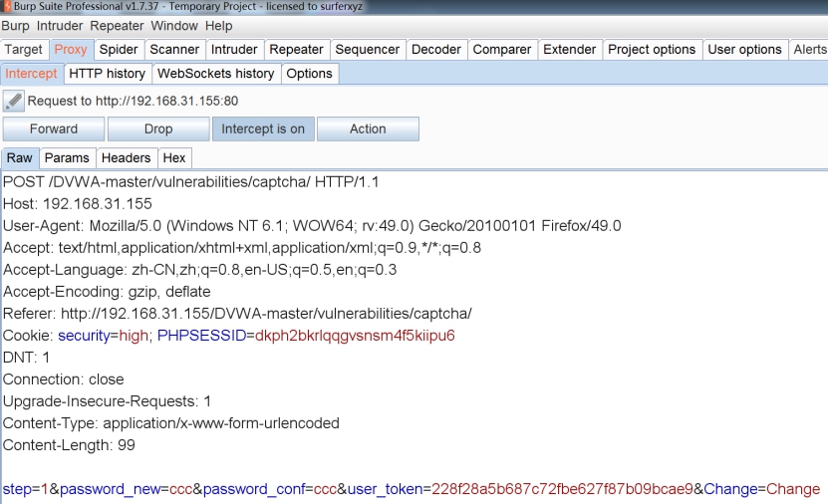The image size is (828, 504).
Task: Open the Repeater menu in menu bar
Action: point(117,26)
